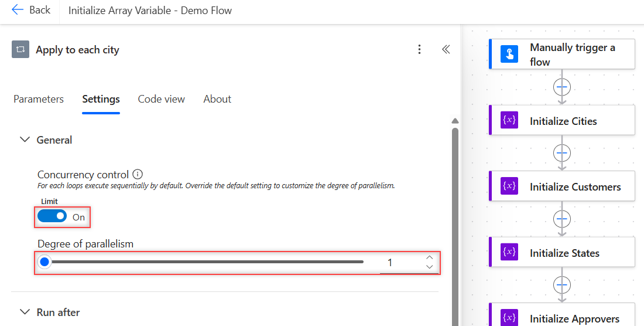Collapse the panel with double chevron
This screenshot has height=326, width=644.
[x=446, y=50]
